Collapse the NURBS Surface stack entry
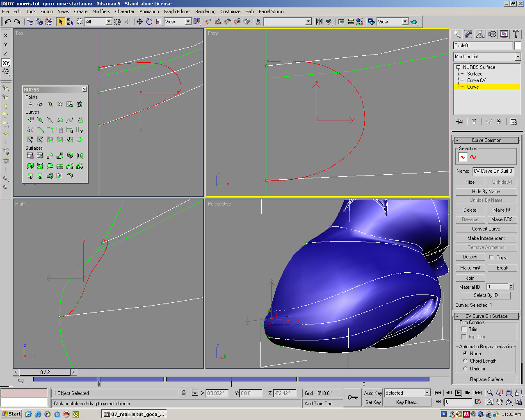 tap(458, 67)
